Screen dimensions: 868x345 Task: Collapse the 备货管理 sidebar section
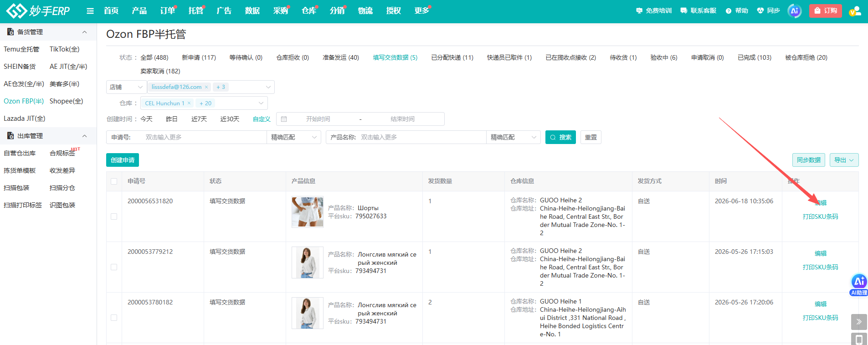tap(84, 32)
